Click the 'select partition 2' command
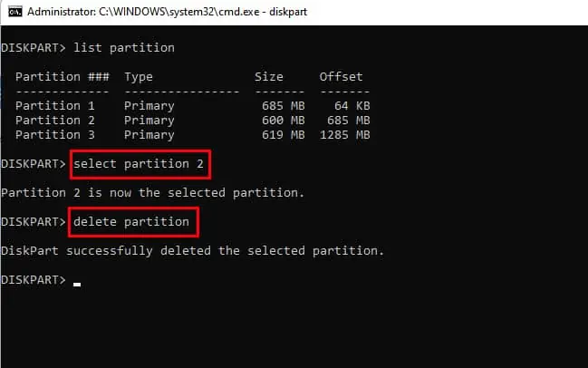Screen dimensions: 588x368 139,164
